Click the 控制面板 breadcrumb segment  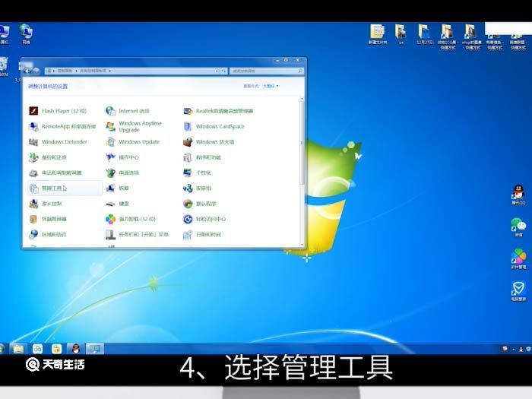(65, 71)
